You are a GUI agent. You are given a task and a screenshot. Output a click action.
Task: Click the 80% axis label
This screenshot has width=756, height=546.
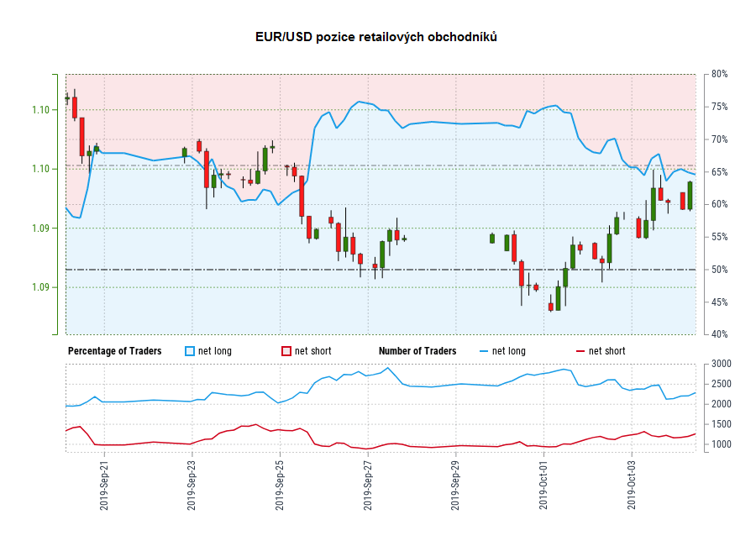point(719,74)
